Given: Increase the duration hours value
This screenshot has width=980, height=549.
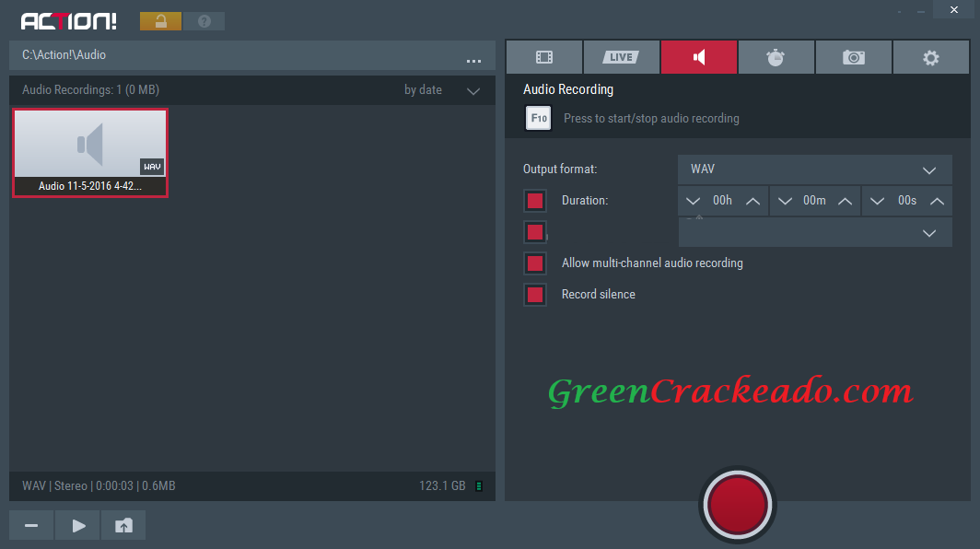Looking at the screenshot, I should click(x=752, y=201).
